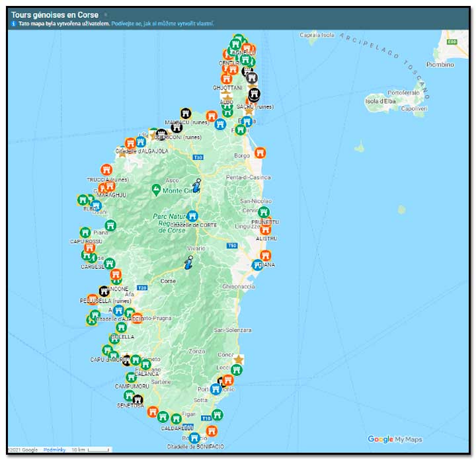This screenshot has height=460, width=476.
Task: Select the blue tower marker at Bastia
Action: point(247,122)
